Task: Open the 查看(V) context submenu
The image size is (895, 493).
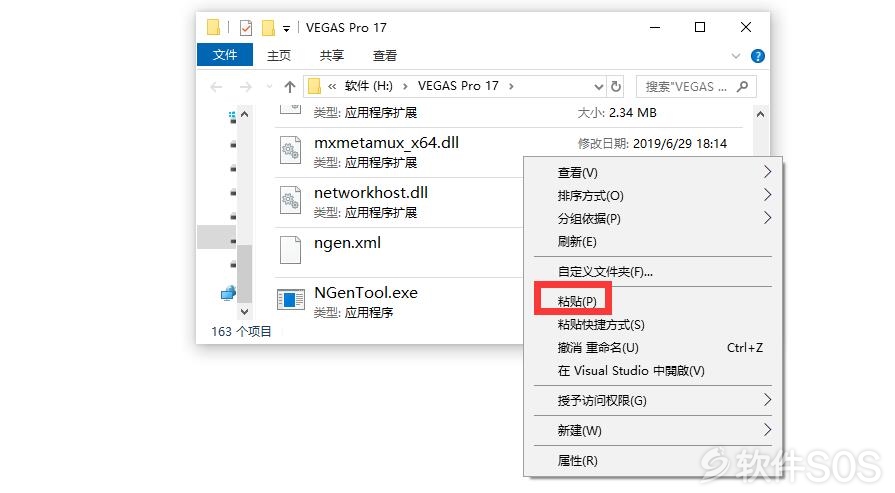Action: pos(653,172)
